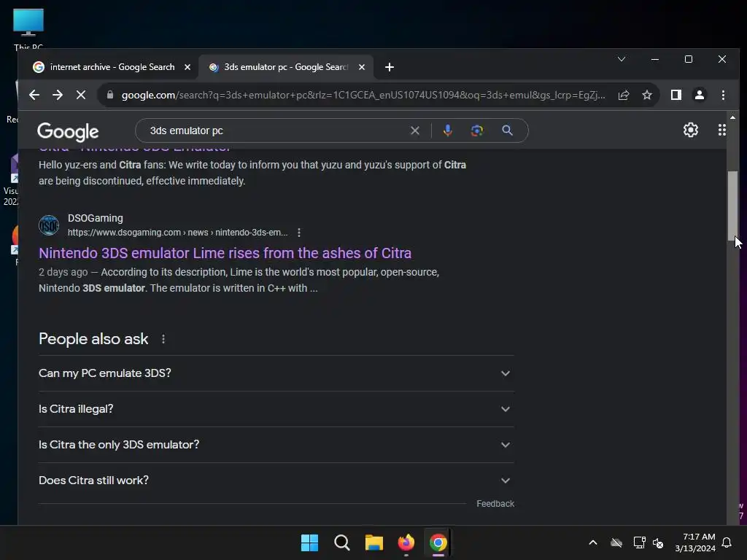747x560 pixels.
Task: Open People also ask options menu
Action: pos(163,339)
